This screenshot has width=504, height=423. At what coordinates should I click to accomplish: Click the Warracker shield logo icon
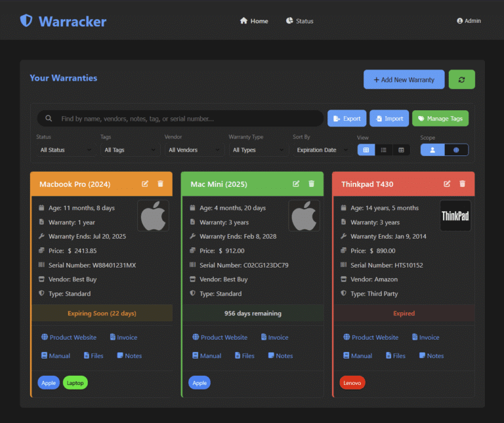click(x=26, y=20)
